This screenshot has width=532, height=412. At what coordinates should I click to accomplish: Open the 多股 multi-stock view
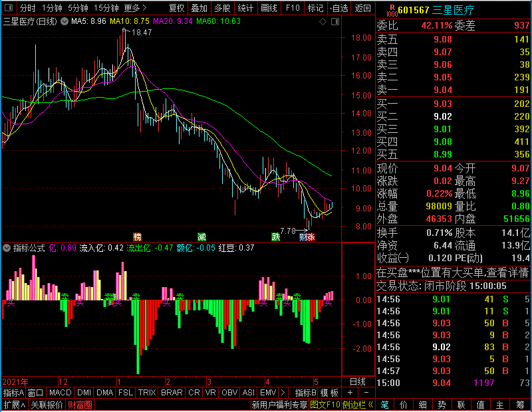[x=223, y=8]
